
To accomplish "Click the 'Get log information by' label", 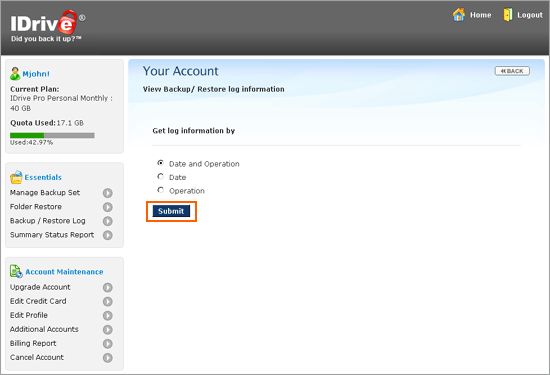I will 194,131.
